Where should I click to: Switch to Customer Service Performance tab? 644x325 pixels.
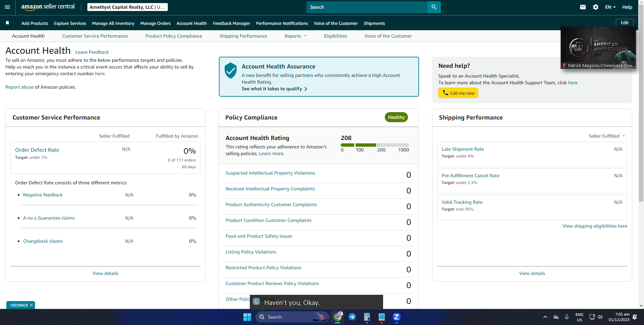(x=95, y=36)
